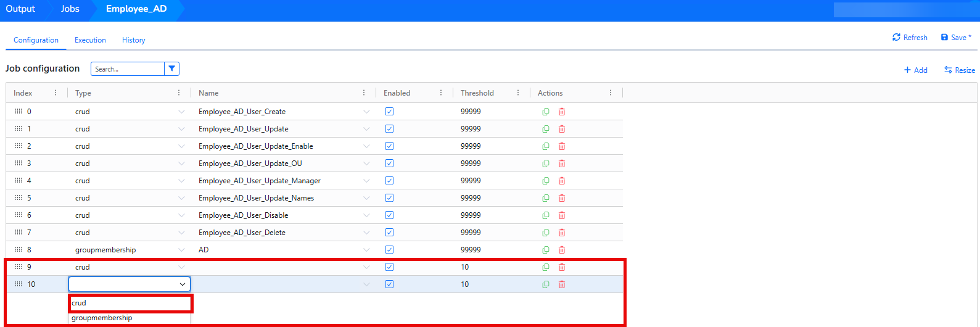980x327 pixels.
Task: Copy the index 9 row
Action: click(546, 267)
